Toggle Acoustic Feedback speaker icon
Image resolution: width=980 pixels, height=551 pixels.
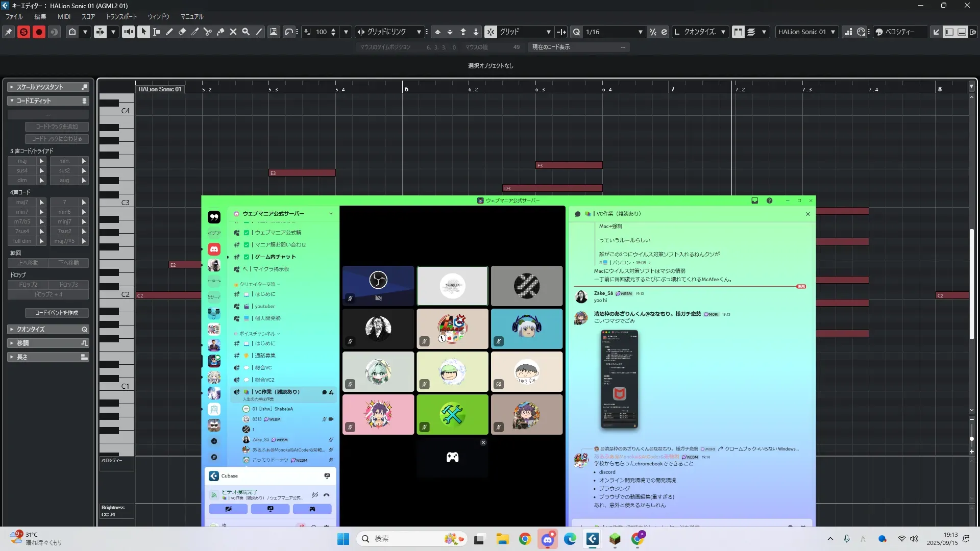click(x=128, y=32)
